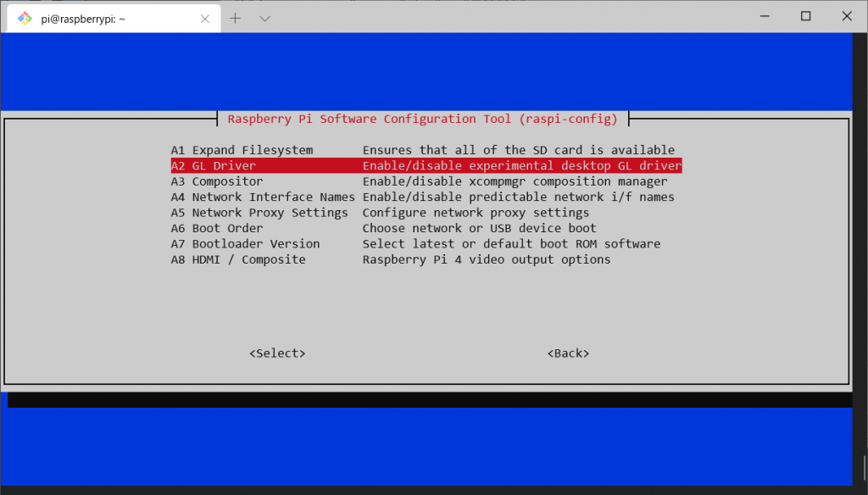Close the terminal window
The height and width of the screenshot is (495, 868).
[x=847, y=16]
